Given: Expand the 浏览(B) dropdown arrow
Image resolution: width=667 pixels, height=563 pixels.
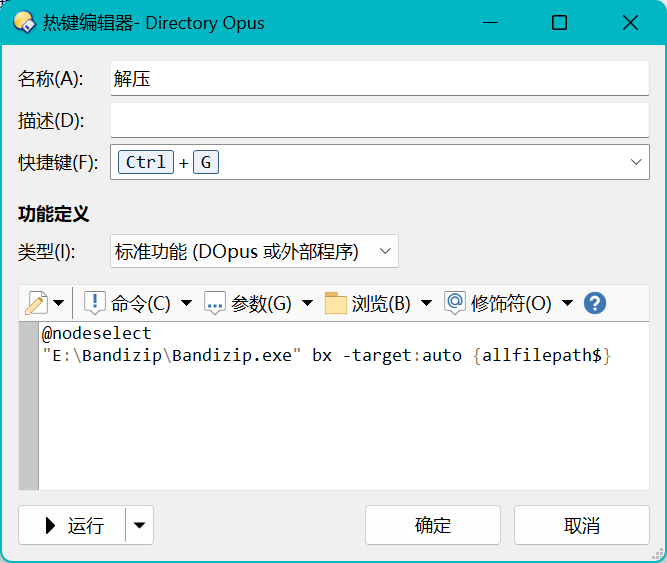Looking at the screenshot, I should [x=426, y=303].
